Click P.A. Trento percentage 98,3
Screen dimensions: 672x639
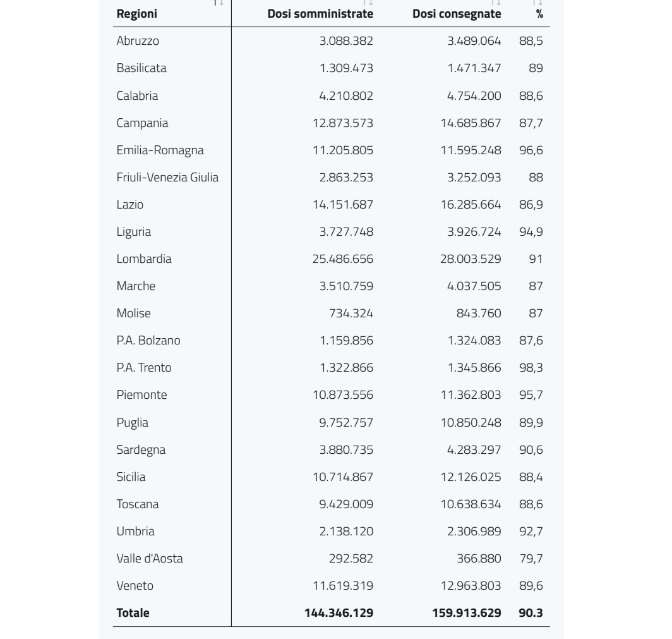[531, 367]
